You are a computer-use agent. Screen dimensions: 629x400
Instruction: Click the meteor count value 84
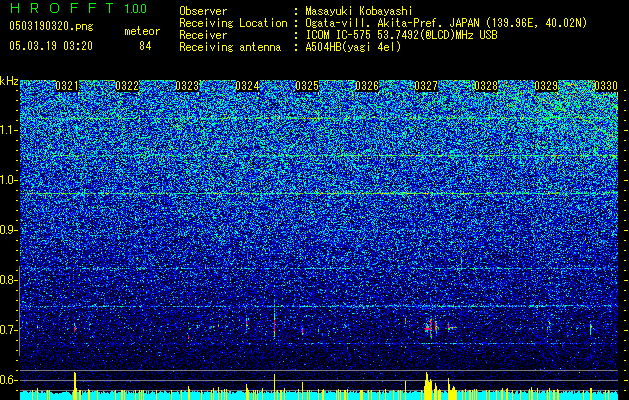tap(145, 46)
